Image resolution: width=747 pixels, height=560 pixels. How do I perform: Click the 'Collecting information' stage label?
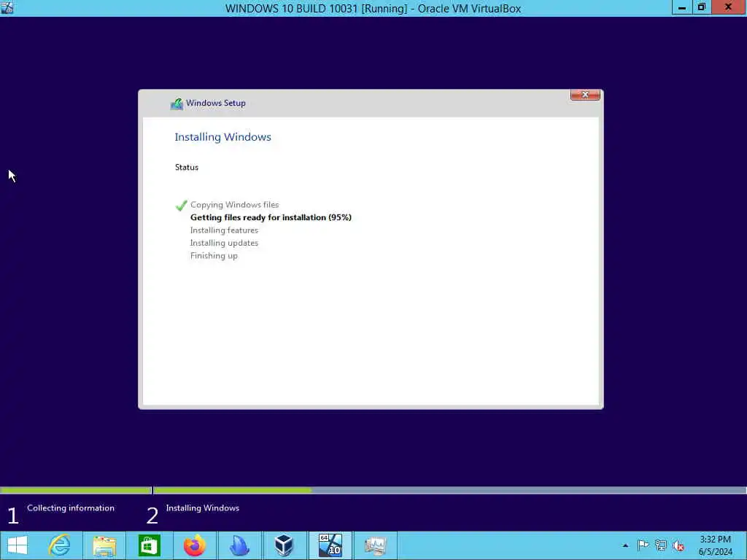(x=71, y=508)
